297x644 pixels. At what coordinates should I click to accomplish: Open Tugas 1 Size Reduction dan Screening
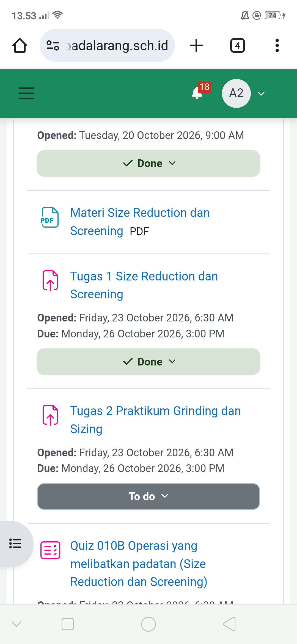click(x=144, y=285)
